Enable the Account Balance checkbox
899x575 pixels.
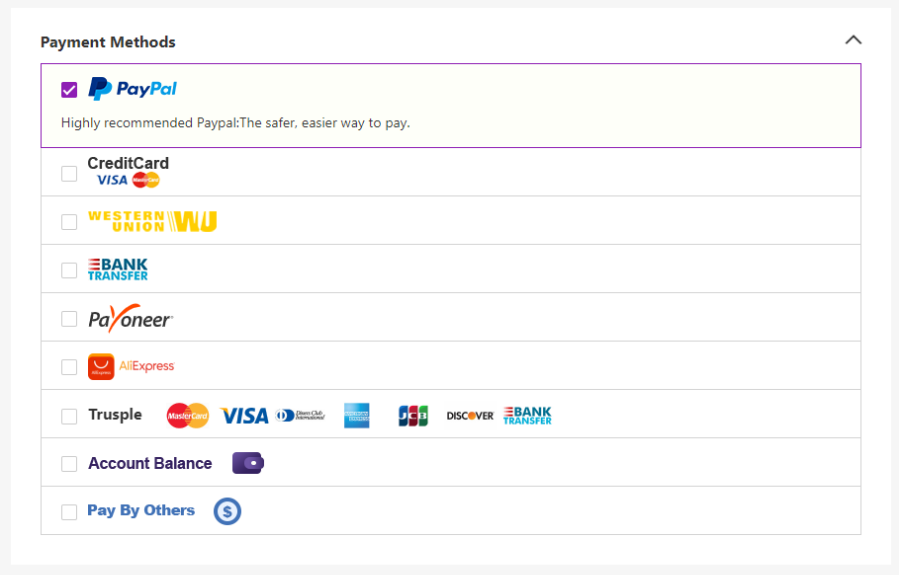(x=69, y=464)
